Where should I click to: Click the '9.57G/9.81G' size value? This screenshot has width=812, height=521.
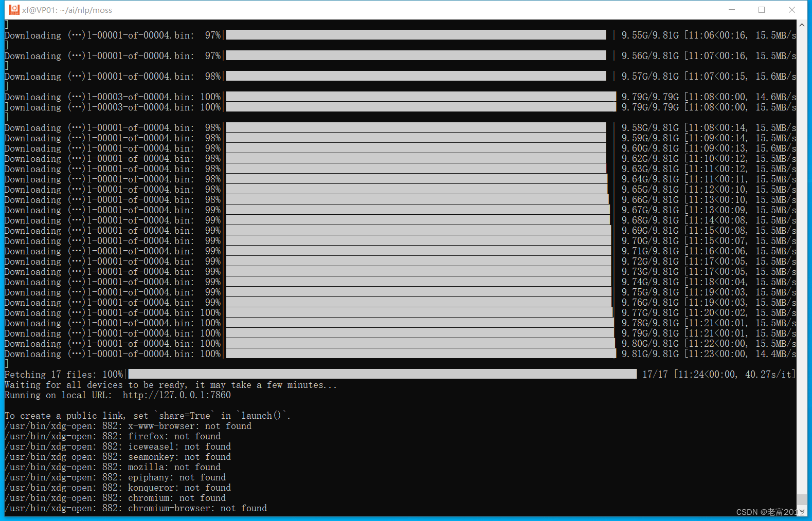coord(650,77)
